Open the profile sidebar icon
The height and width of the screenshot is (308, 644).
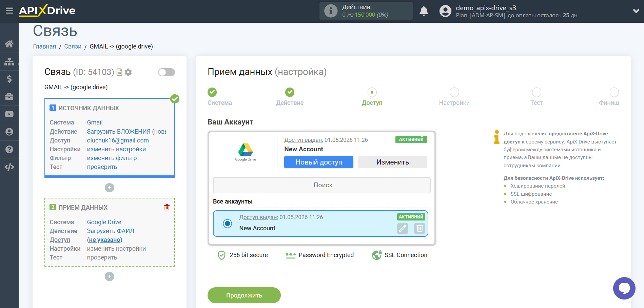[9, 132]
